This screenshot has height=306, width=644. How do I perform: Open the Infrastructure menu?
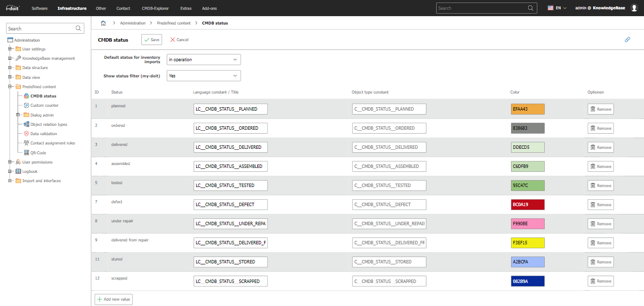click(x=72, y=8)
